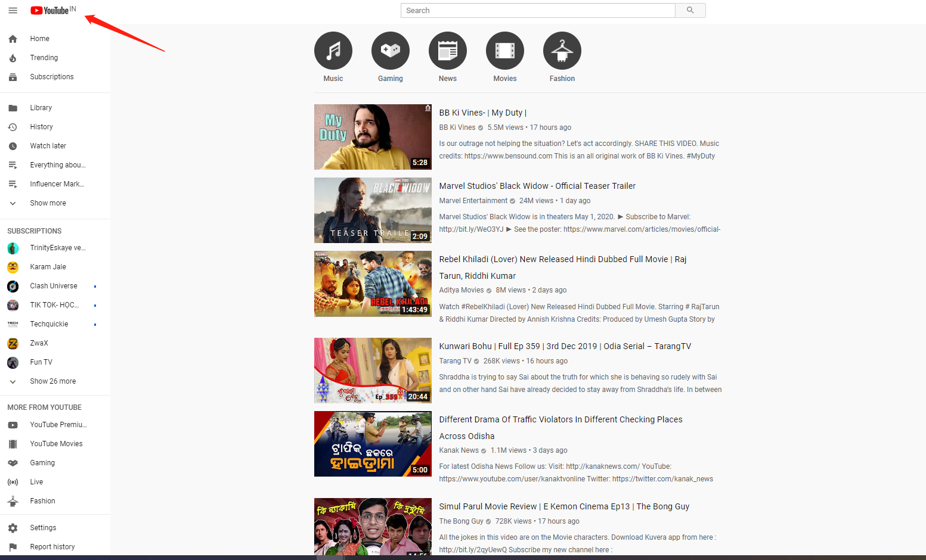
Task: Click the Karam Jale channel avatar
Action: pos(13,267)
